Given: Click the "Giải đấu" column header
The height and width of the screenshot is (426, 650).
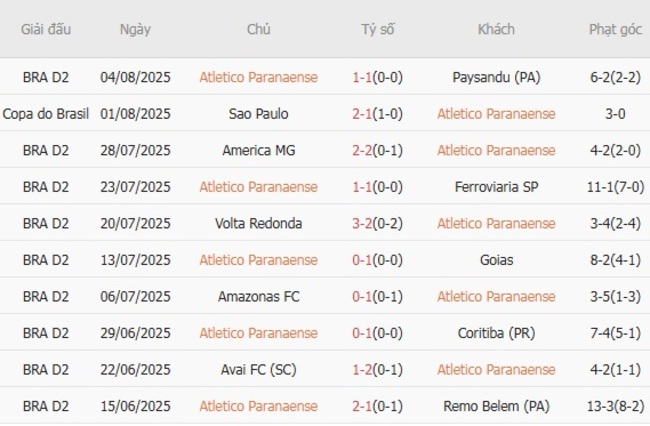Looking at the screenshot, I should [x=46, y=30].
